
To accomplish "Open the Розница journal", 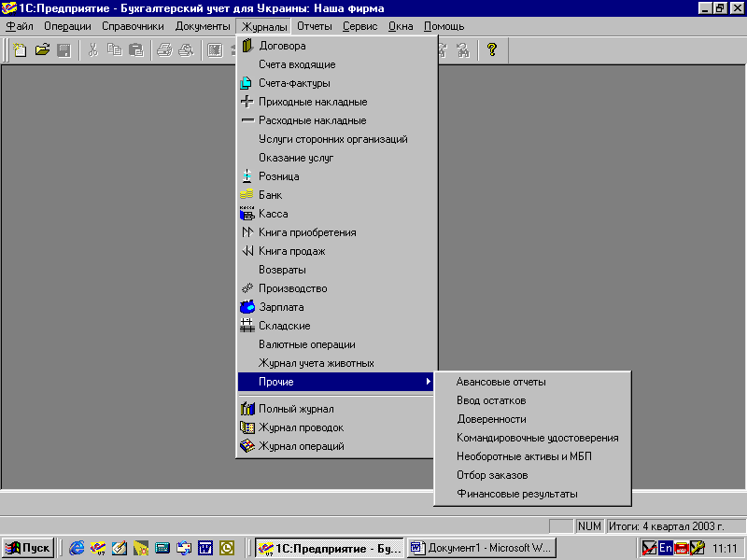I will pyautogui.click(x=335, y=176).
